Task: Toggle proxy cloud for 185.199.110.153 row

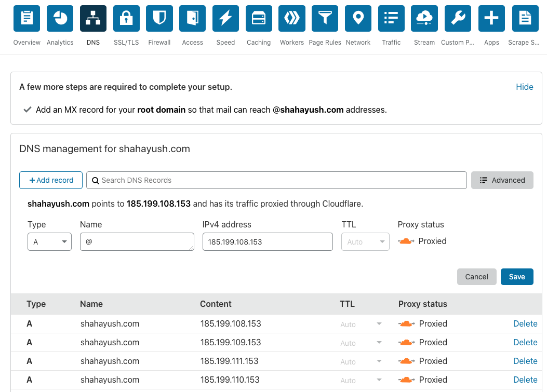Action: coord(406,380)
